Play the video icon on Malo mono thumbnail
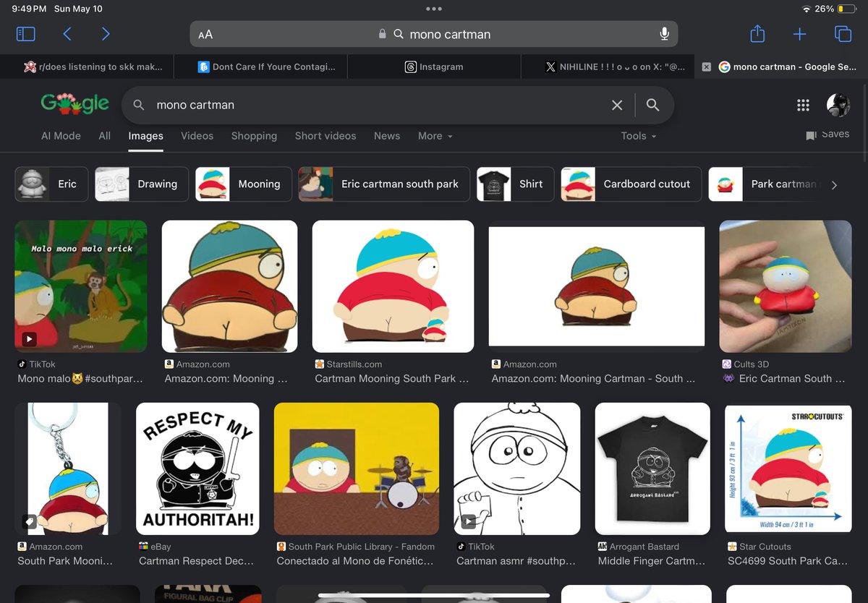Viewport: 868px width, 603px height. (x=28, y=338)
